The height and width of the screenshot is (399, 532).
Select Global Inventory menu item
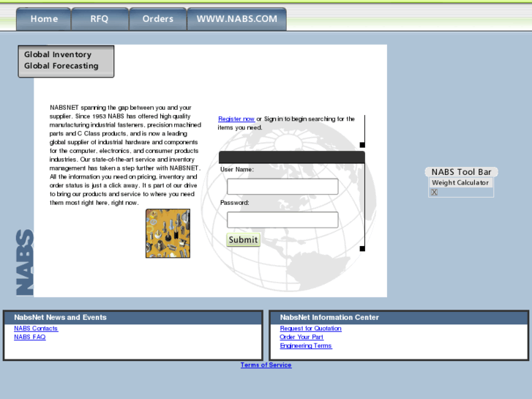click(58, 54)
